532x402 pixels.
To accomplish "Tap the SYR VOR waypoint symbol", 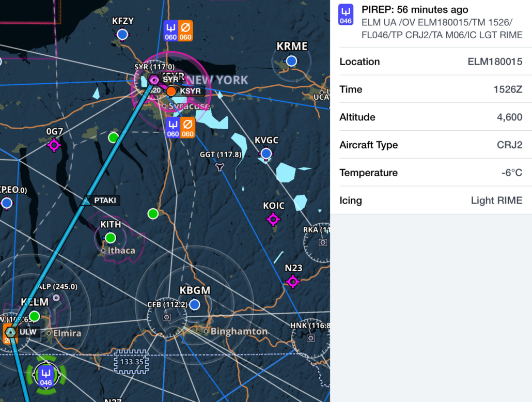I will pyautogui.click(x=154, y=80).
